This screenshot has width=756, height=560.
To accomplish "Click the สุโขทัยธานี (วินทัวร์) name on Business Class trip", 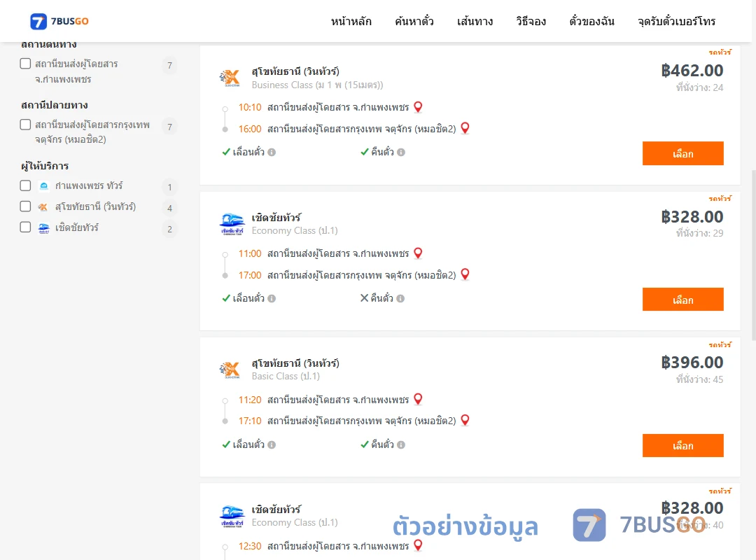I will click(295, 71).
